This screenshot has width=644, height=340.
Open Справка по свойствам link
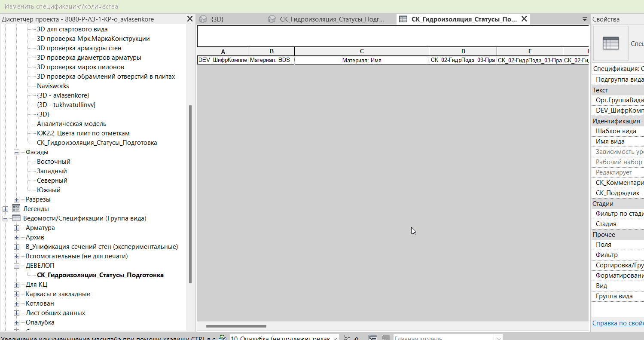[x=618, y=323]
